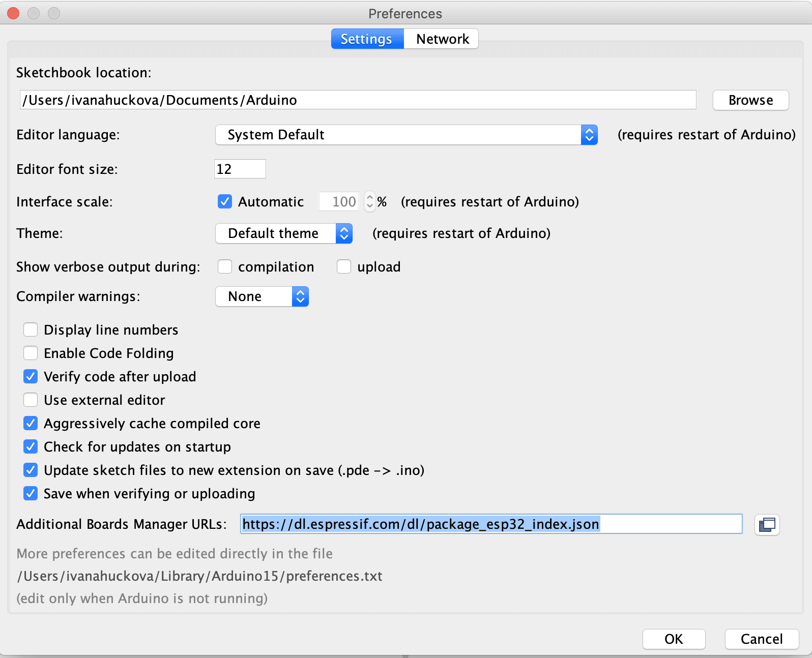Click Browse for sketchbook location
812x658 pixels.
tap(750, 100)
